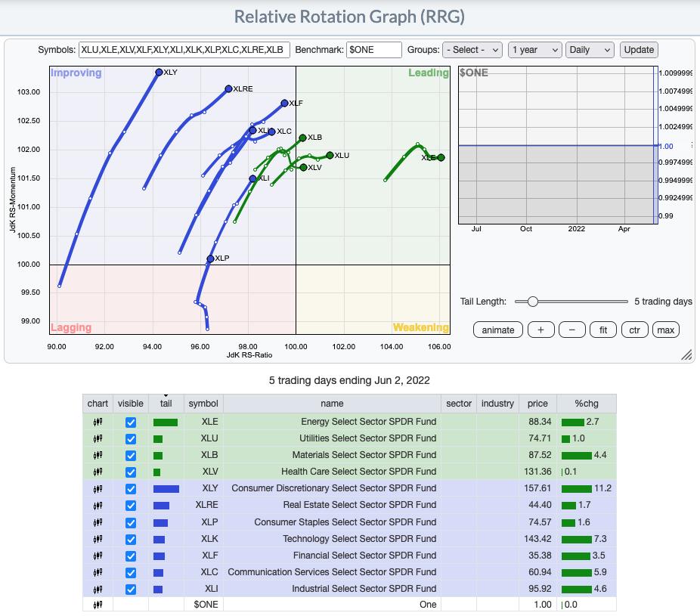Uncheck the visible box for XLC
Image resolution: width=700 pixels, height=616 pixels.
(x=130, y=573)
